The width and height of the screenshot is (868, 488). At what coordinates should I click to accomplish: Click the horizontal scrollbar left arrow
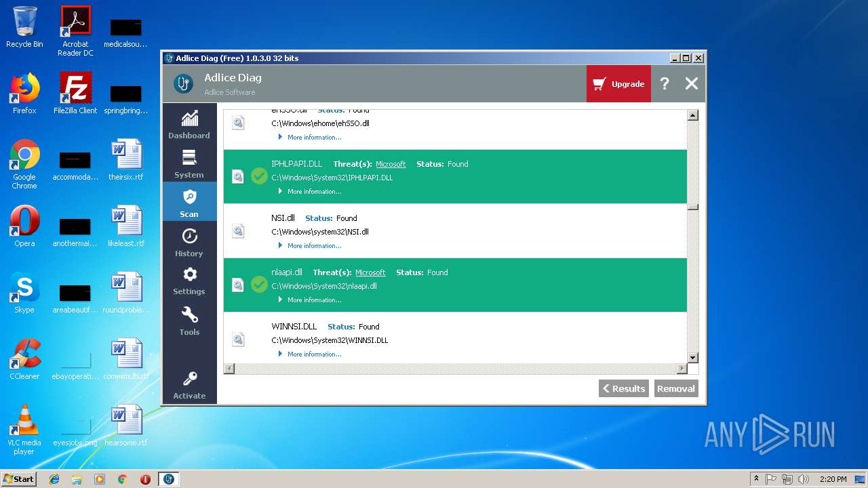(229, 369)
